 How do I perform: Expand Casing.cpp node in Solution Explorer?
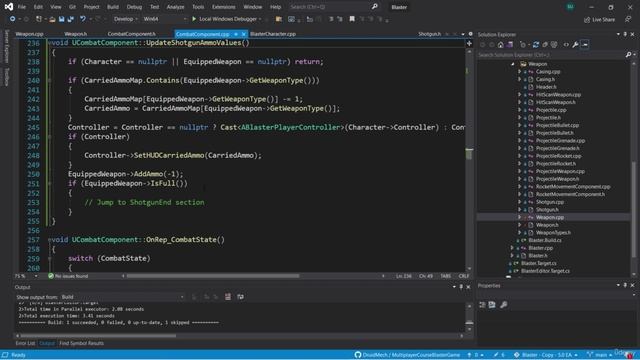coord(520,71)
